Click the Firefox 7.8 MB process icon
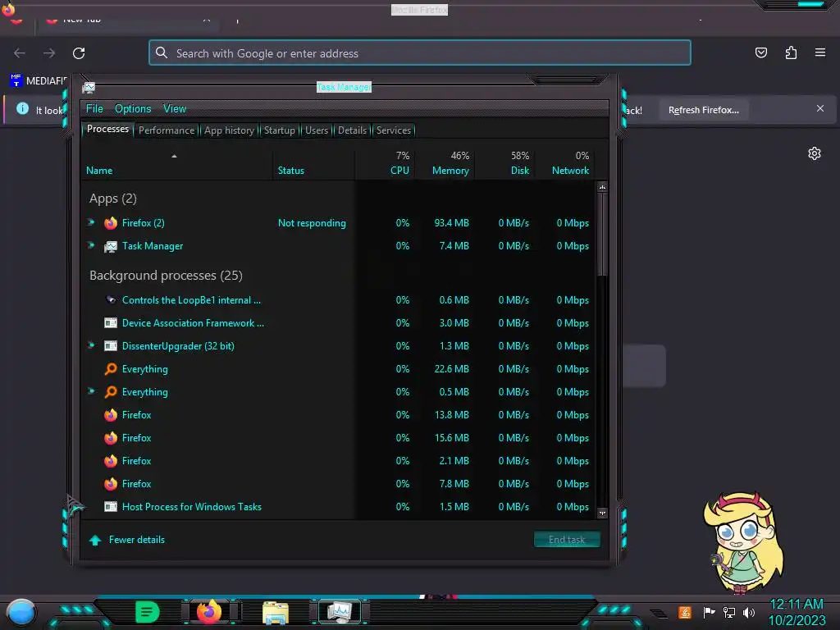This screenshot has width=840, height=630. pos(111,484)
